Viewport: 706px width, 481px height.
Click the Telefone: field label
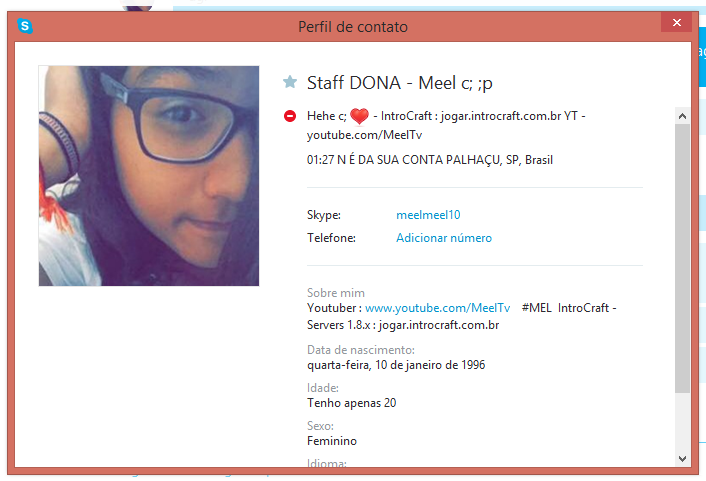[x=331, y=238]
